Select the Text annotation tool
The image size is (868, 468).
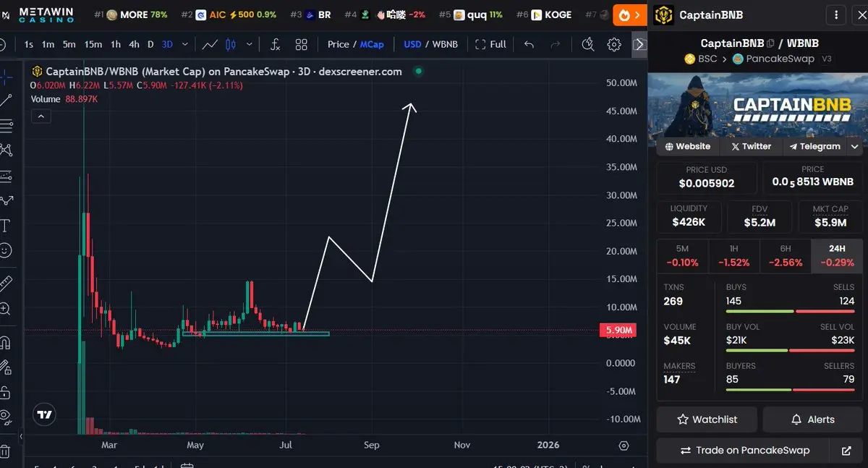(x=5, y=226)
